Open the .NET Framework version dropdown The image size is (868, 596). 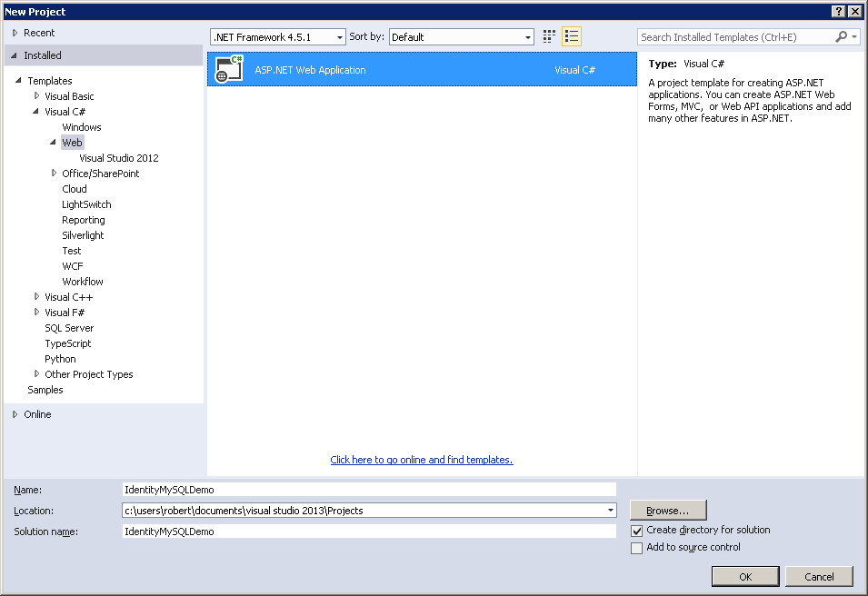click(339, 36)
